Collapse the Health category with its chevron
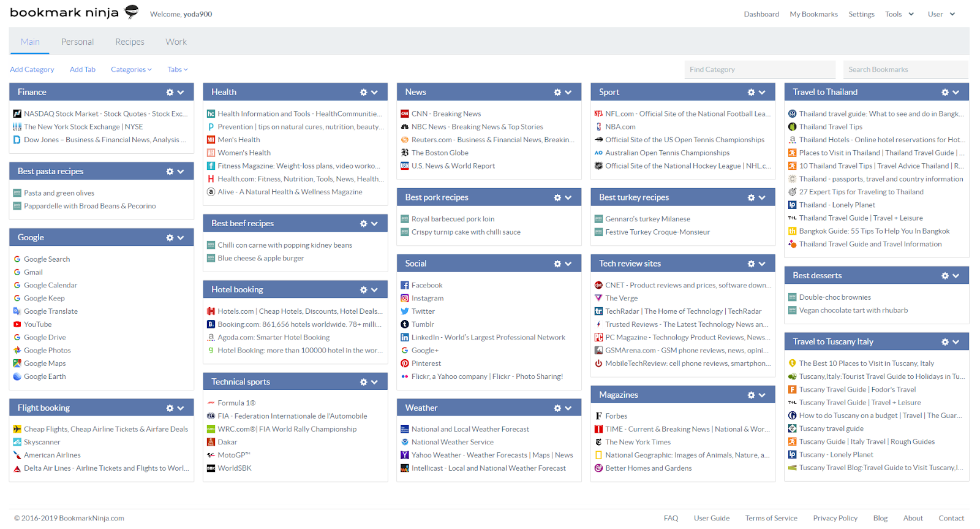980x529 pixels. pos(374,93)
